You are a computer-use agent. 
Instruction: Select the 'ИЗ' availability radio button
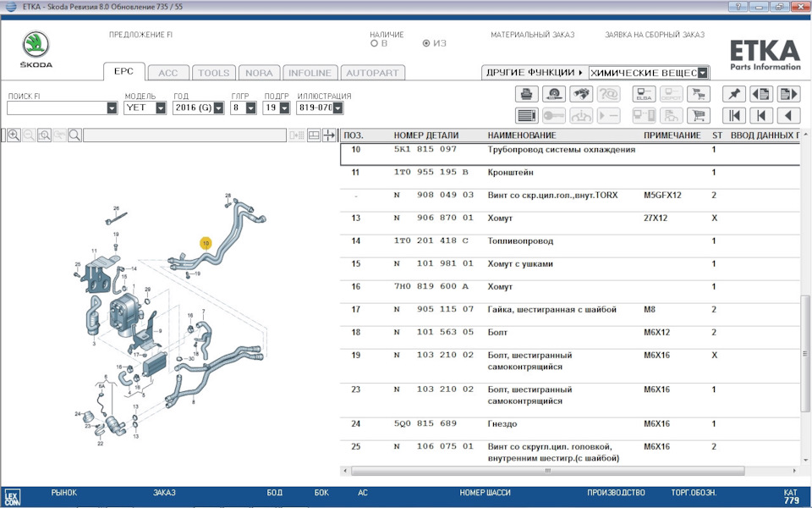426,43
